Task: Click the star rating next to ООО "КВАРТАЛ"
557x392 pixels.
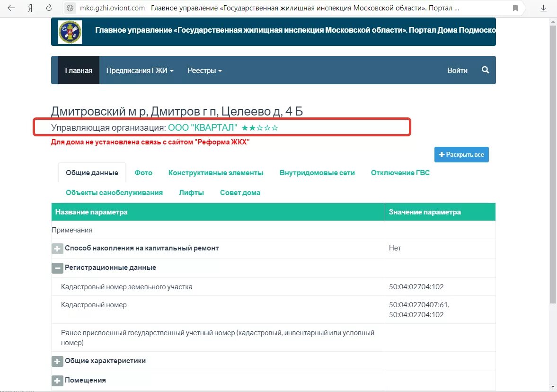Action: point(260,127)
